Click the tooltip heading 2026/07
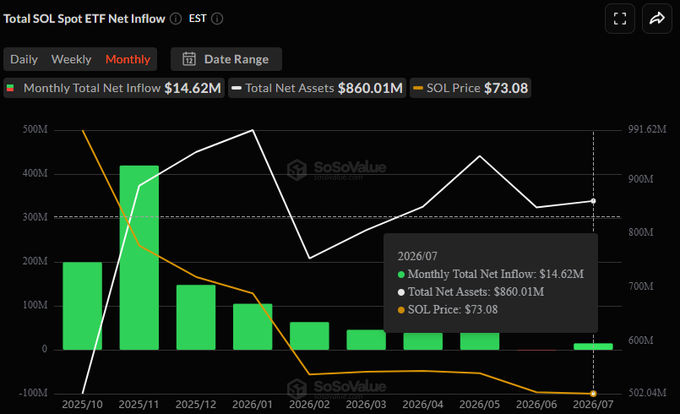The height and width of the screenshot is (414, 680). point(417,256)
